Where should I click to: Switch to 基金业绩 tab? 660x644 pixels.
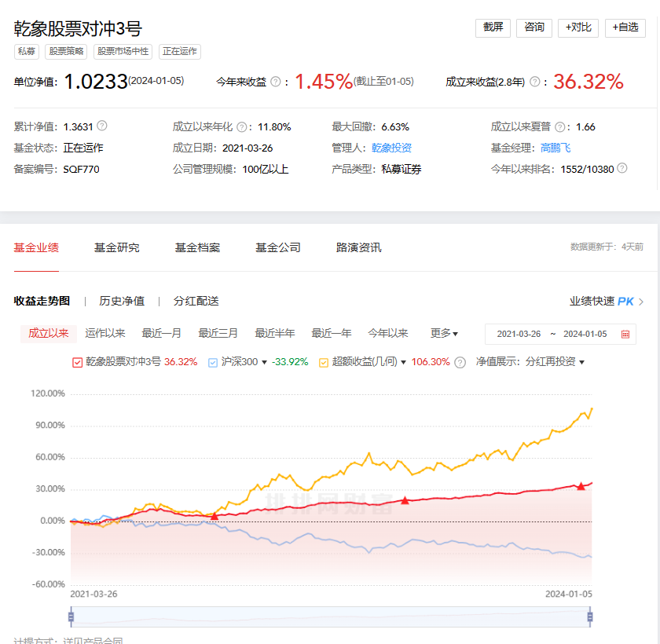[x=36, y=247]
